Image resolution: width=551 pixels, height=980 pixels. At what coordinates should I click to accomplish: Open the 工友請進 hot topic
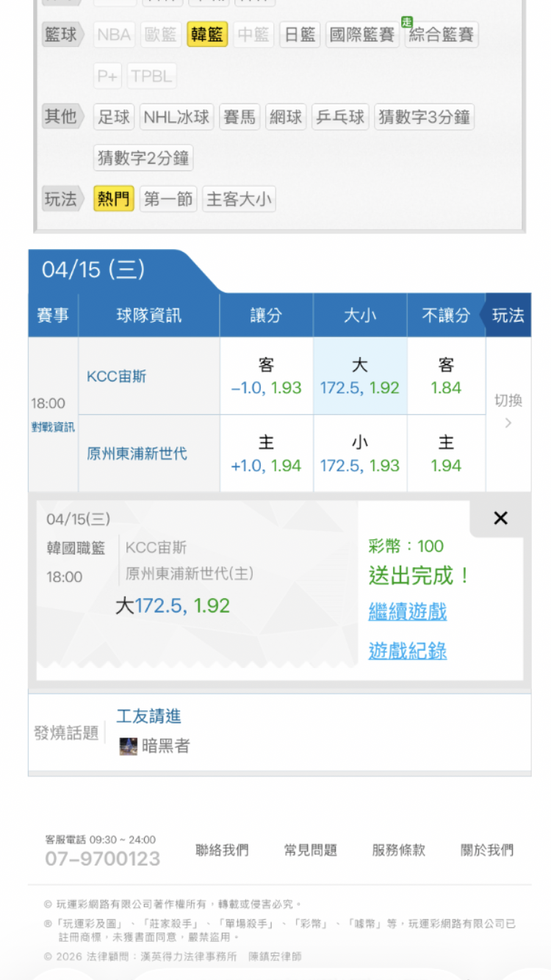[x=148, y=716]
